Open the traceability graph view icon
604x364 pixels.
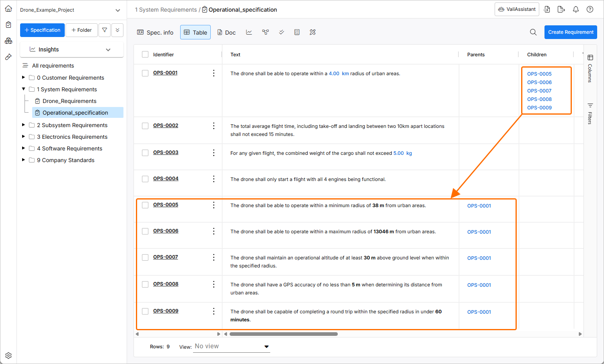tap(265, 32)
